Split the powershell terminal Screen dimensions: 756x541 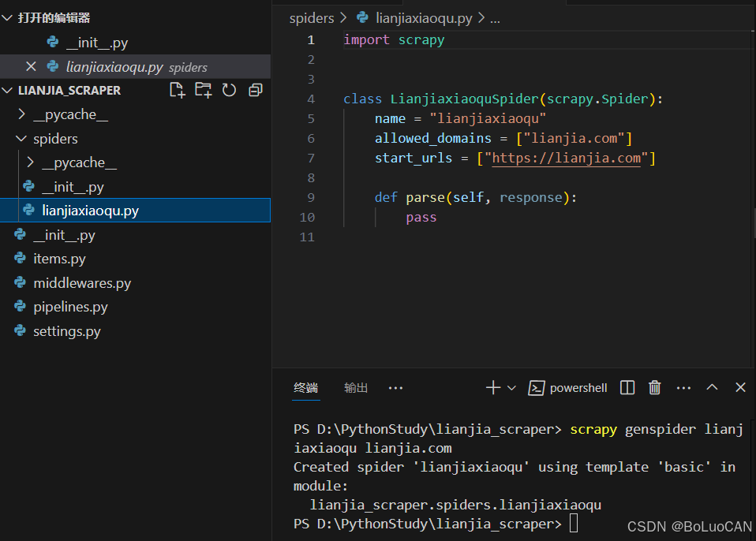pyautogui.click(x=626, y=387)
